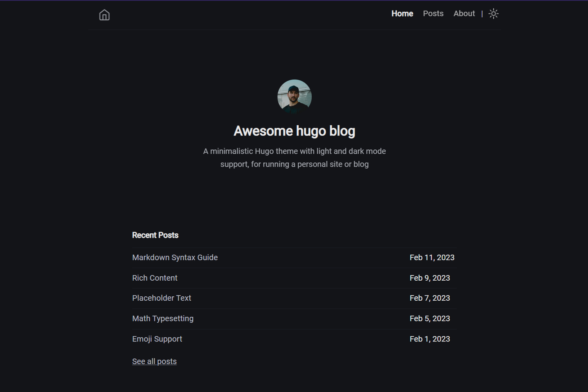Select Home in the navigation bar
Screen dimensions: 588x392
pos(402,13)
